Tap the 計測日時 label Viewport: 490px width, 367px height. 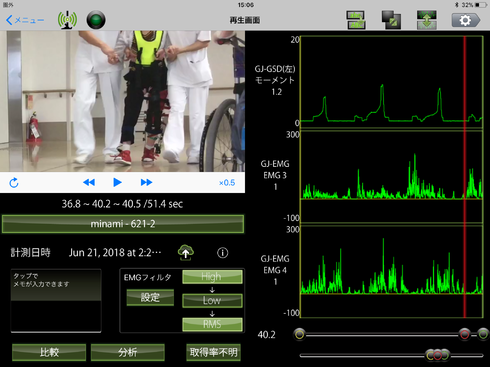pyautogui.click(x=30, y=253)
